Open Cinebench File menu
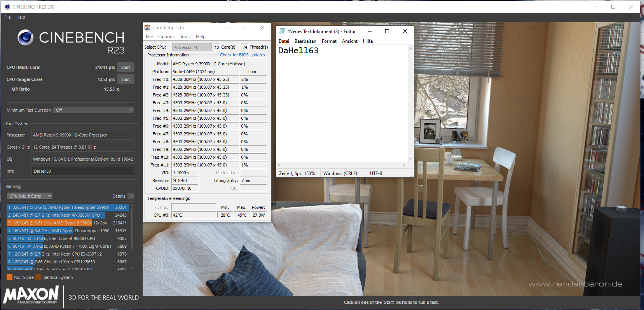The width and height of the screenshot is (644, 310). tap(7, 17)
